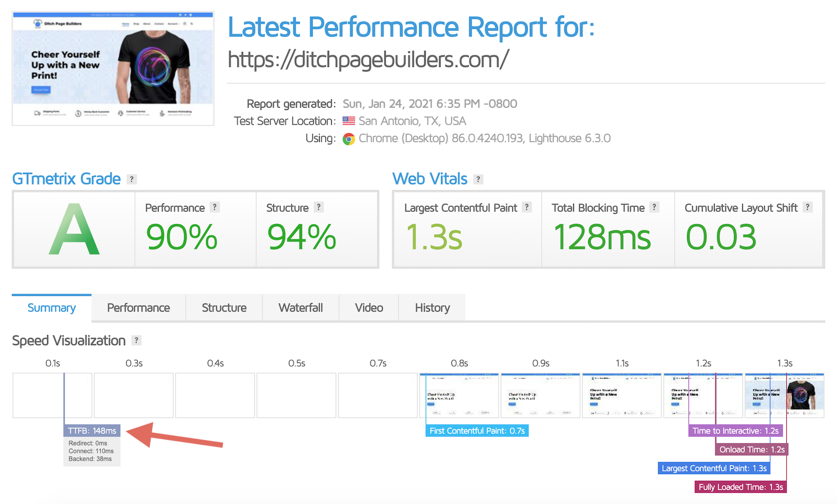
Task: Click the Fully Loaded Time marker
Action: coord(740,487)
